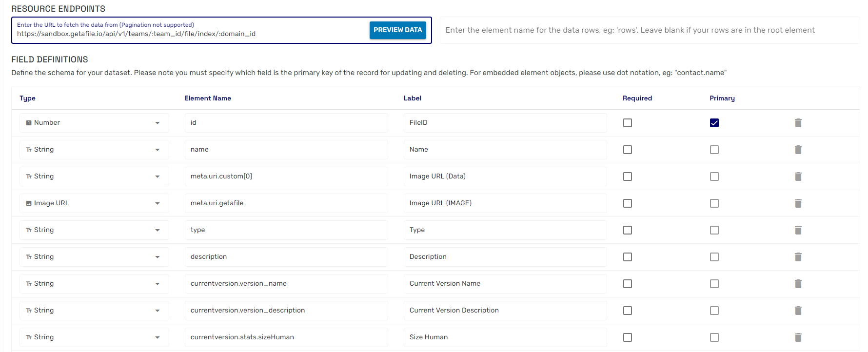Edit the Current Version Description label field
Viewport: 868px width, 352px height.
(505, 311)
